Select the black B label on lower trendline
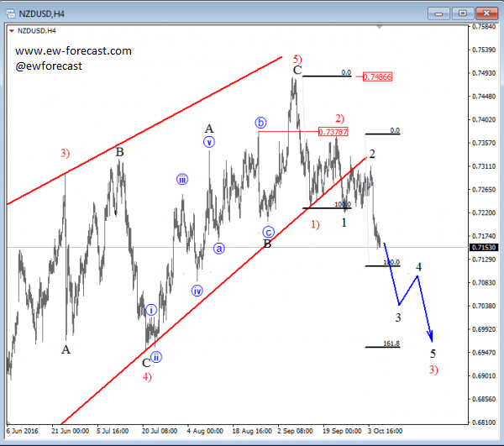The width and height of the screenshot is (504, 446). click(x=267, y=244)
